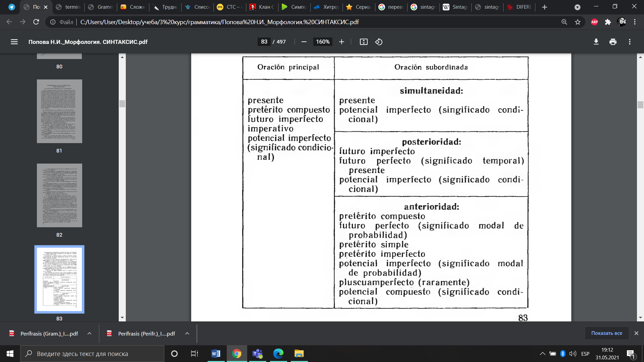This screenshot has width=644, height=362.
Task: Open the Chrome three-dot menu
Action: (635, 22)
